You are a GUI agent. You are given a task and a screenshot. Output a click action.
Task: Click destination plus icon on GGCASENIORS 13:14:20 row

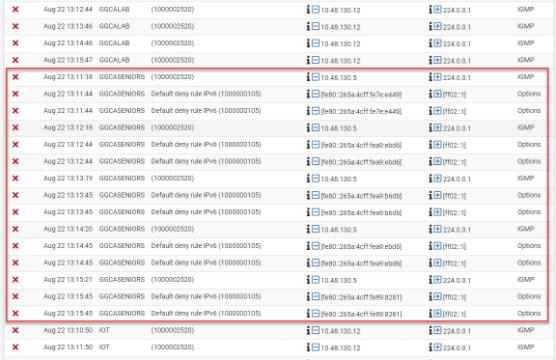pos(438,229)
